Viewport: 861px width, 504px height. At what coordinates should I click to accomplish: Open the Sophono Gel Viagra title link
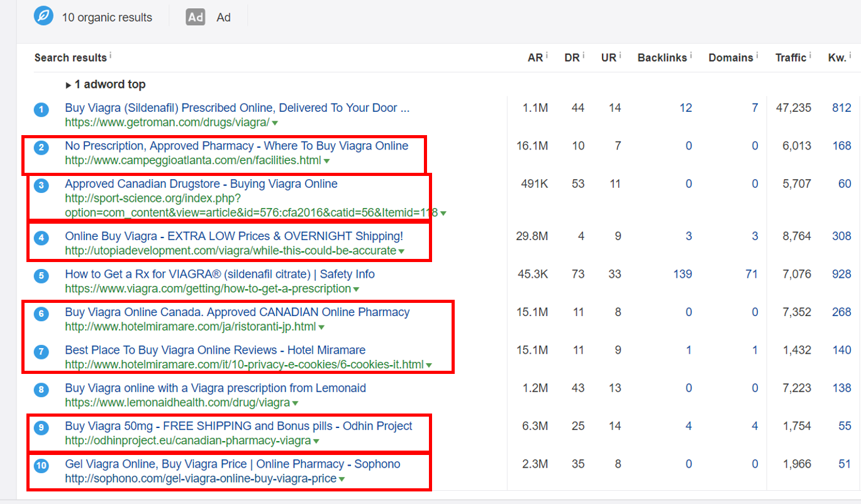pyautogui.click(x=233, y=464)
